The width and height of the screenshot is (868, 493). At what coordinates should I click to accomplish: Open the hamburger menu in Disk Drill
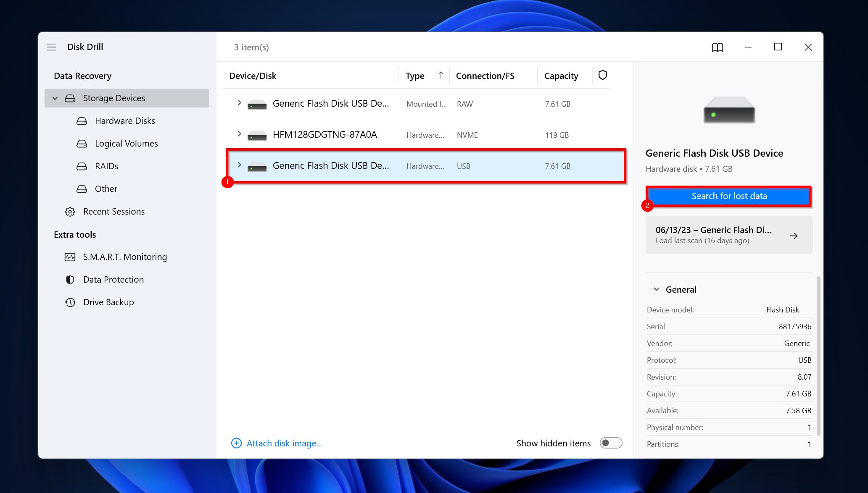(52, 47)
